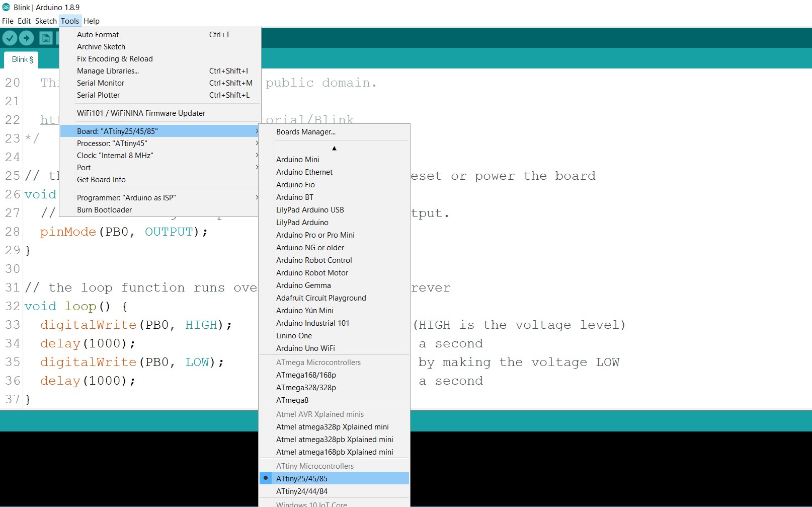Click line number 30 in the gutter

coord(13,269)
